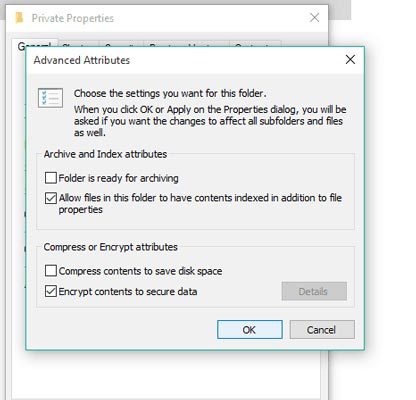
Task: Click the Advanced Attributes title bar text
Action: (x=82, y=60)
